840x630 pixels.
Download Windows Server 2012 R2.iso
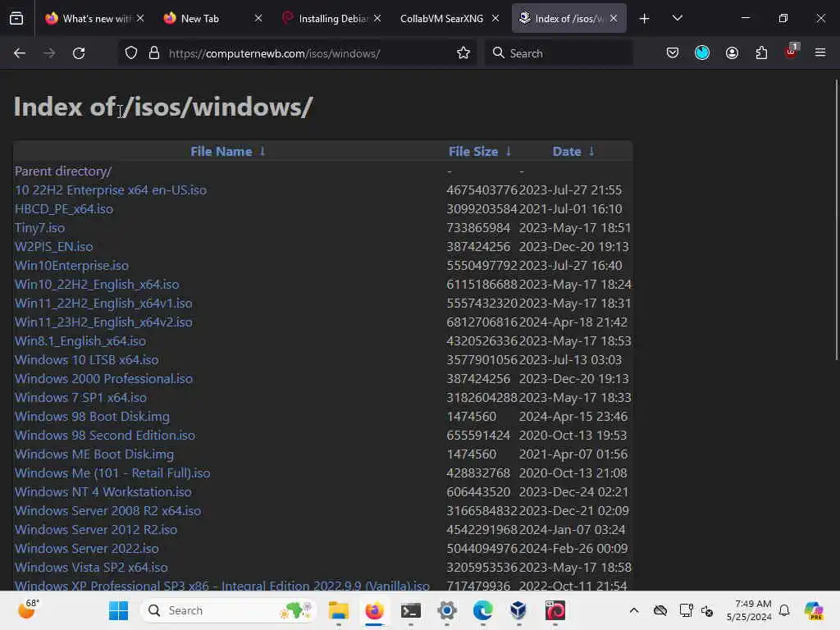pos(96,529)
